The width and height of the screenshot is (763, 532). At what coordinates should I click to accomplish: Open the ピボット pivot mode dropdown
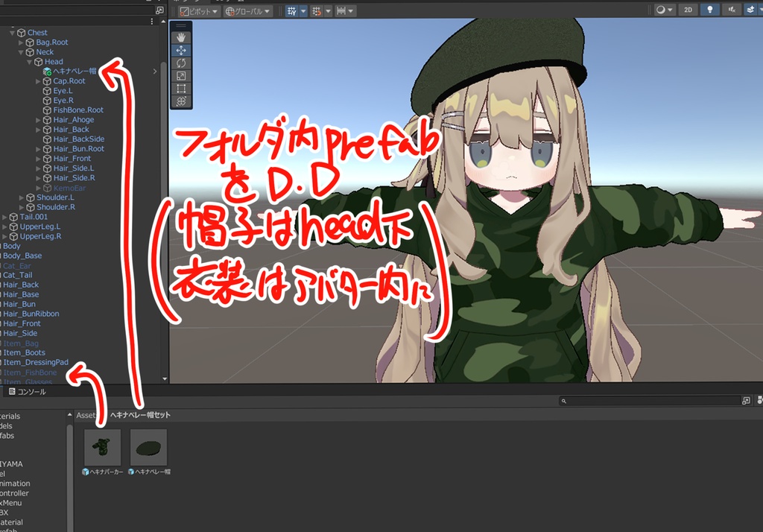[198, 11]
